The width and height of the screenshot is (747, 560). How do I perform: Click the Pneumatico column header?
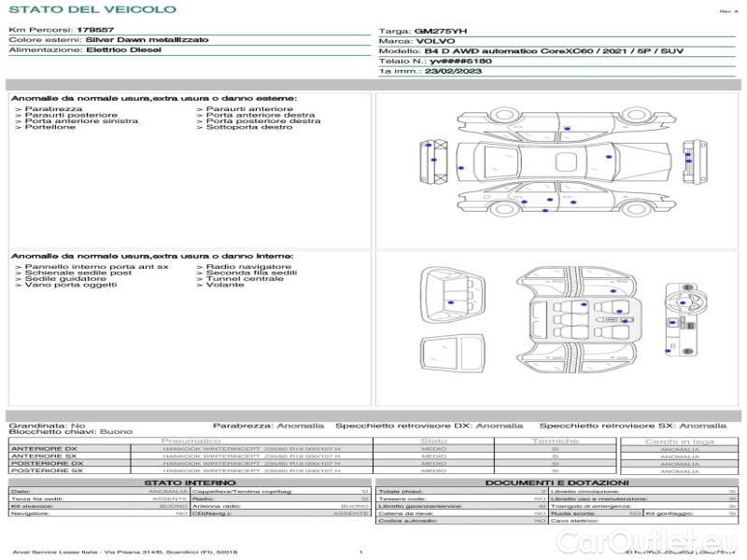190,441
